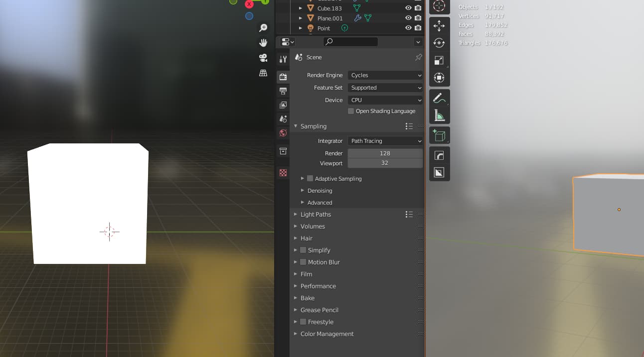Screen dimensions: 644x357
Task: Open the Tool properties tab
Action: coord(283,59)
